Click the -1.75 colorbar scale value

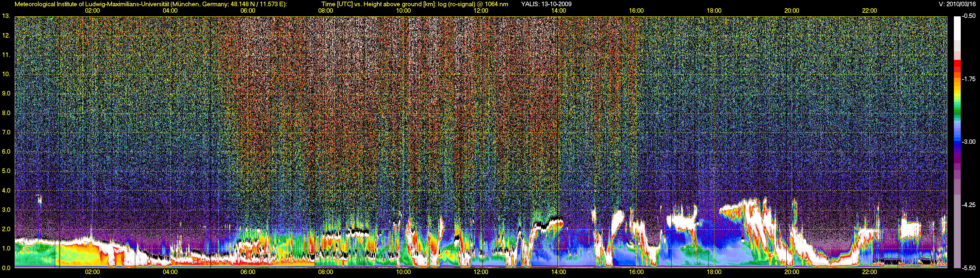968,79
